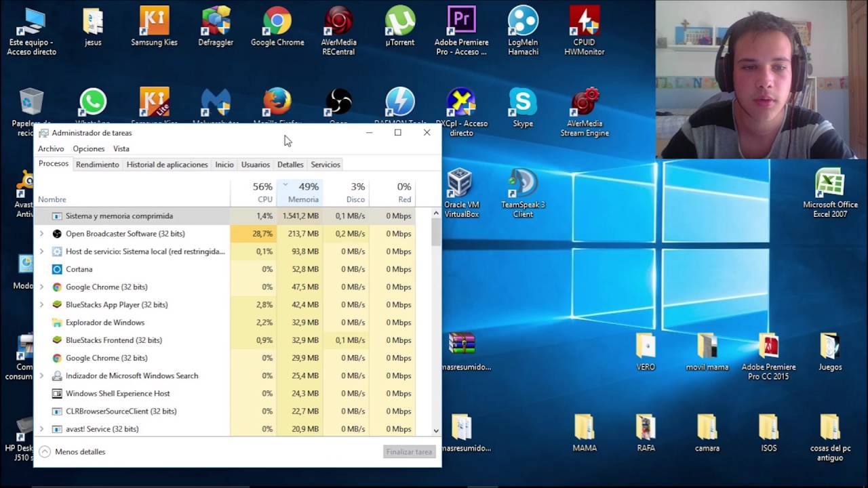Open TeamSpeak 3 Client icon
This screenshot has height=488, width=868.
pos(523,194)
